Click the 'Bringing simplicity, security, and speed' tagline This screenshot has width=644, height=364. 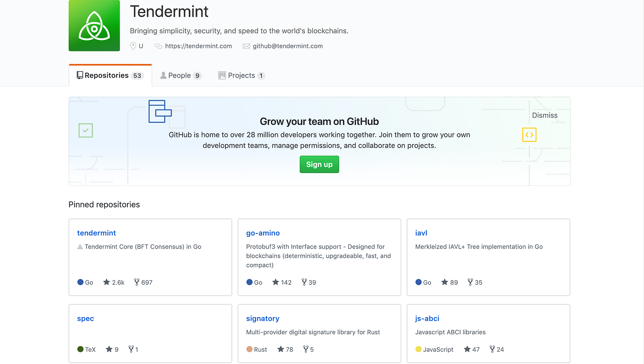(239, 31)
